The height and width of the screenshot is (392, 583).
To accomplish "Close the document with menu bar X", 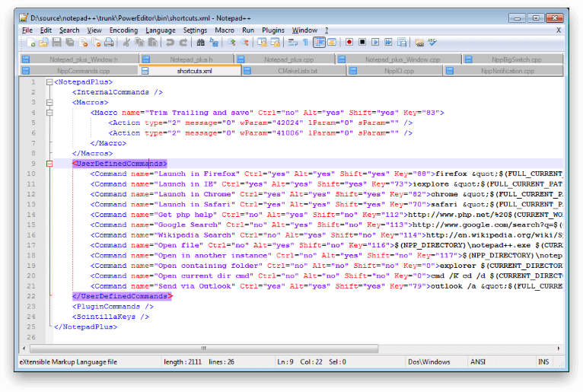I will [x=559, y=30].
